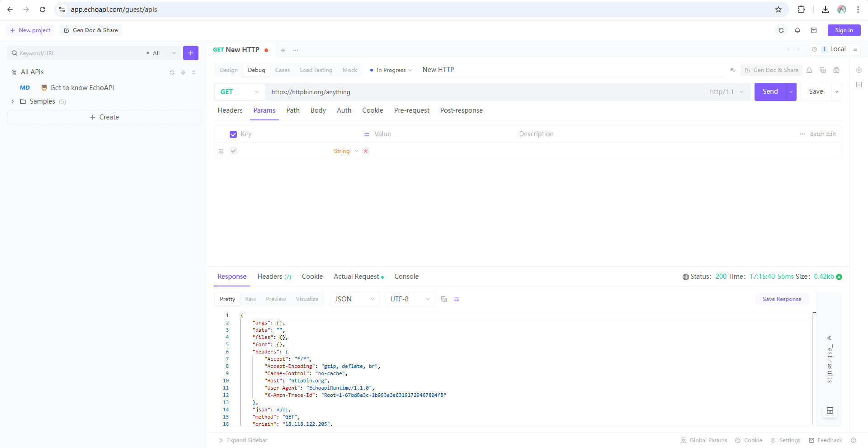Switch response view to Preview
The height and width of the screenshot is (448, 868).
[x=276, y=299]
